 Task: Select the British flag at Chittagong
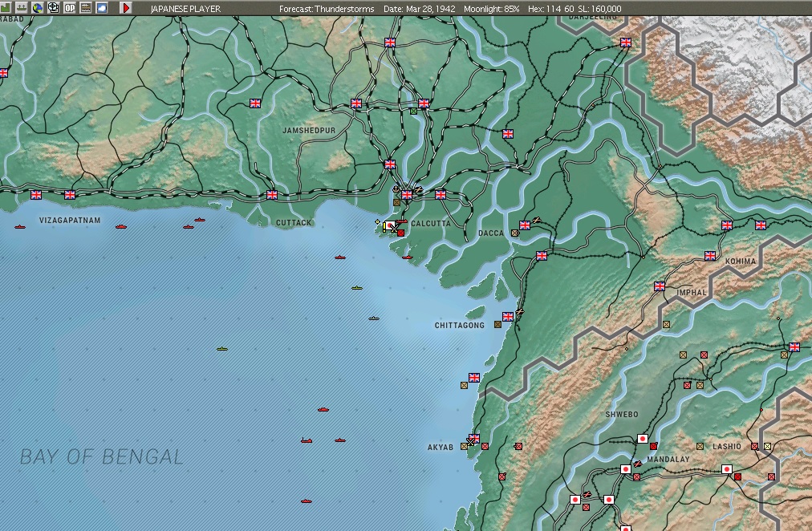[x=508, y=316]
